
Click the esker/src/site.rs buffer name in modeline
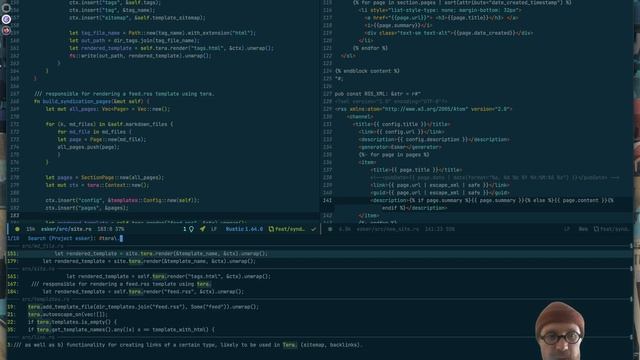coord(66,229)
